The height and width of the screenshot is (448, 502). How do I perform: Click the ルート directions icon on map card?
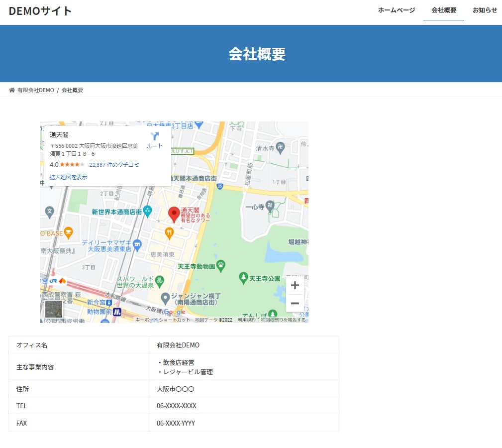[x=155, y=136]
